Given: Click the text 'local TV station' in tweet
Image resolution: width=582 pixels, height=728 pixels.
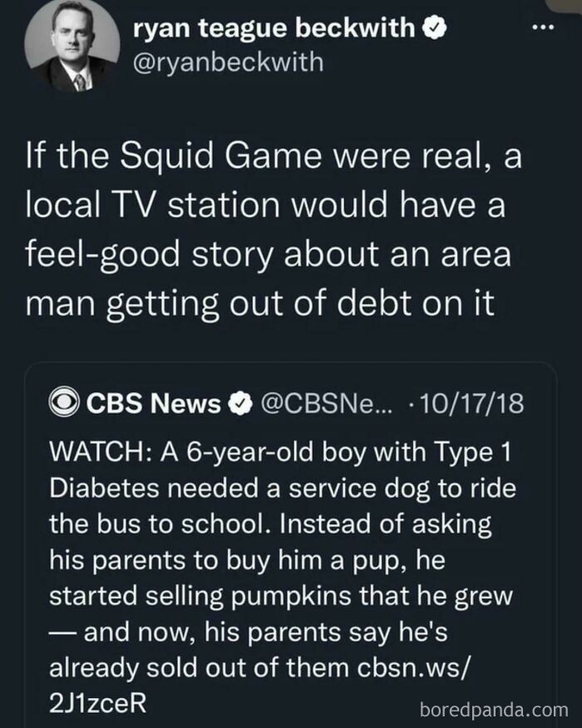Looking at the screenshot, I should click(153, 205).
